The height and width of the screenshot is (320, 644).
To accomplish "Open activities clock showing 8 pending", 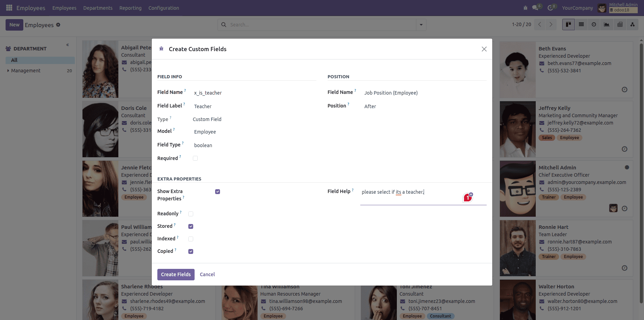I will click(x=552, y=7).
